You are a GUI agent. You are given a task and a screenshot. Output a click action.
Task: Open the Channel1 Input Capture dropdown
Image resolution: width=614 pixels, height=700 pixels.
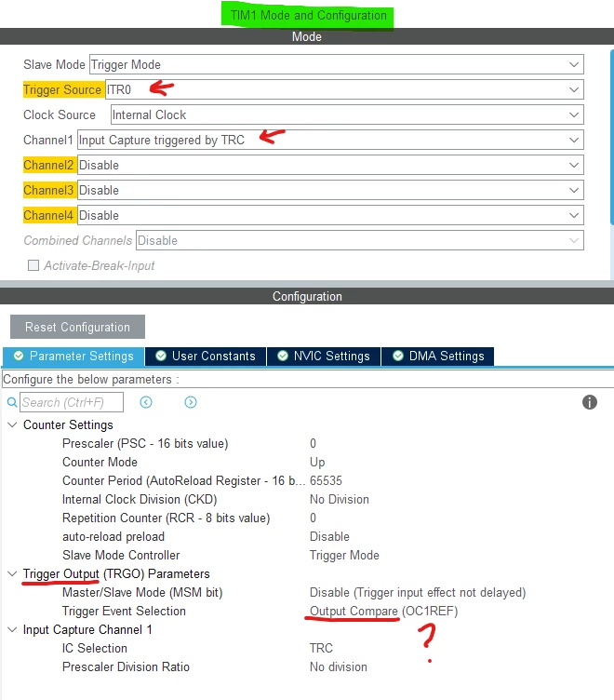[330, 140]
